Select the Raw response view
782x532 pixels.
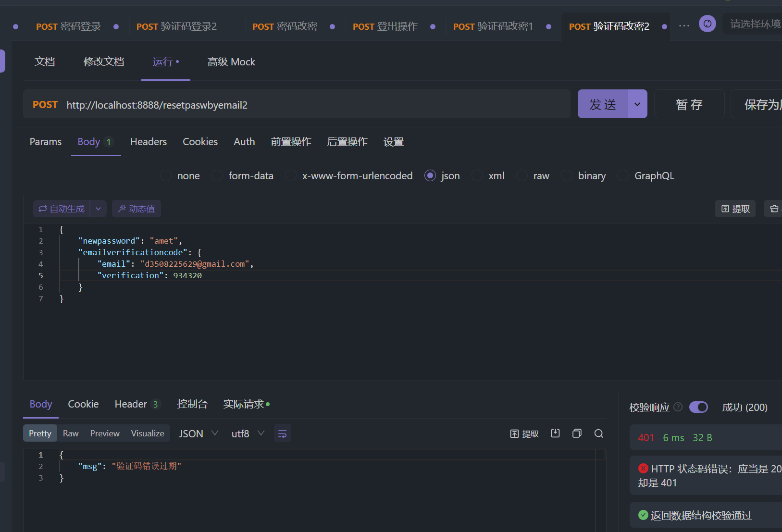(71, 433)
